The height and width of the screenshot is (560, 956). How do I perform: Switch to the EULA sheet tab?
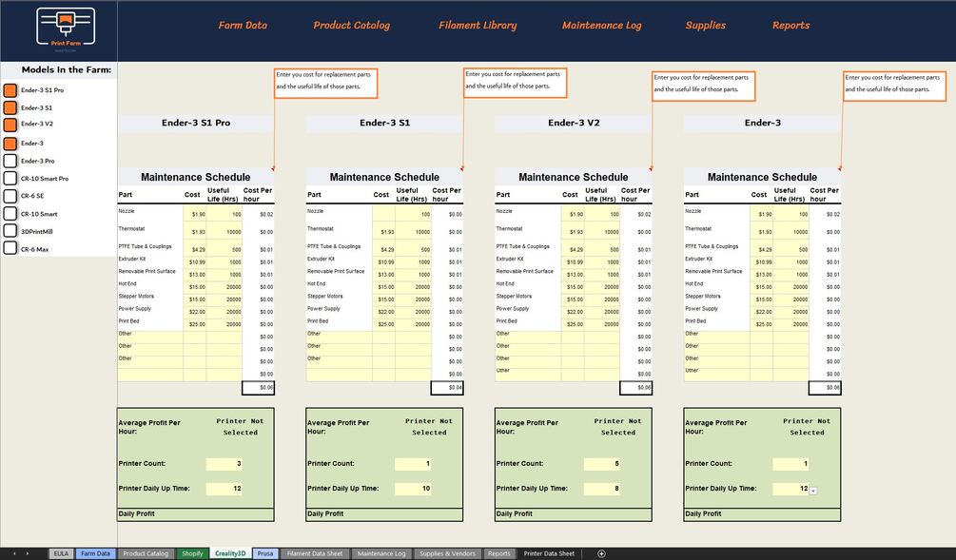tap(61, 553)
